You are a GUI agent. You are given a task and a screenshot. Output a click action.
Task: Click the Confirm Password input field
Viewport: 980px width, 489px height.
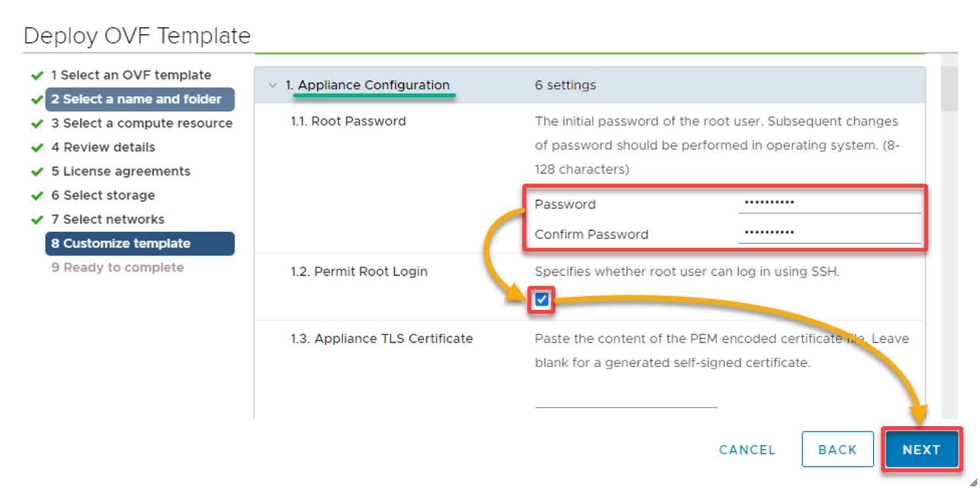829,233
